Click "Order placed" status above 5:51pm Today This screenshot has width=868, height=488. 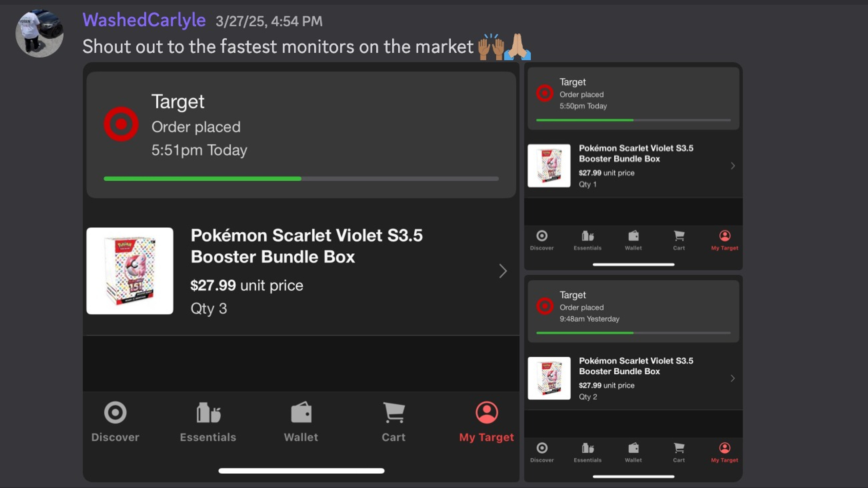[196, 127]
